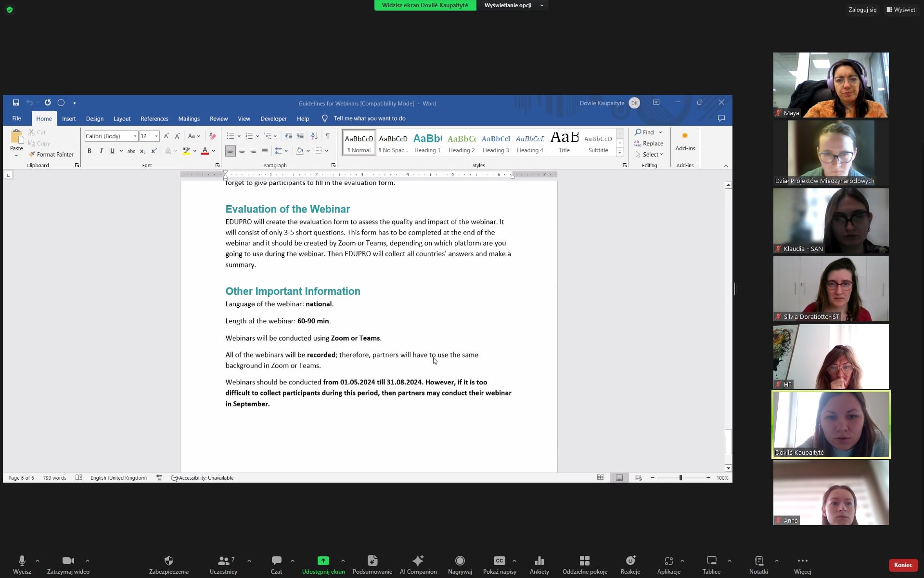Click the vertical scrollbar thumb in Word

(x=728, y=441)
